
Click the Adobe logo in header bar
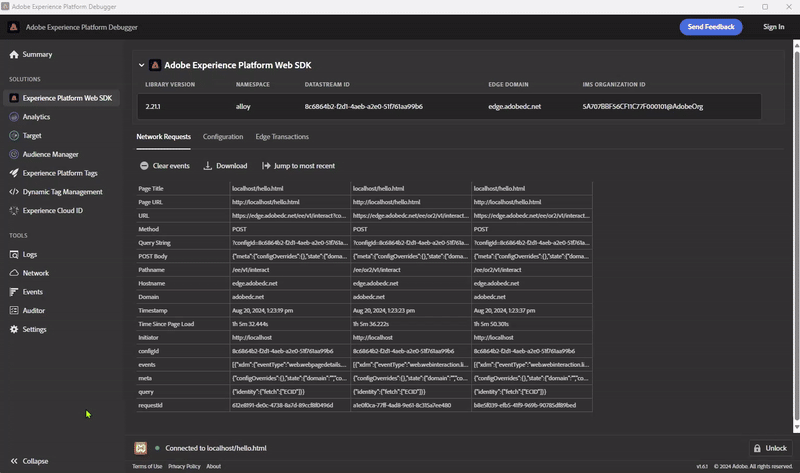[14, 27]
